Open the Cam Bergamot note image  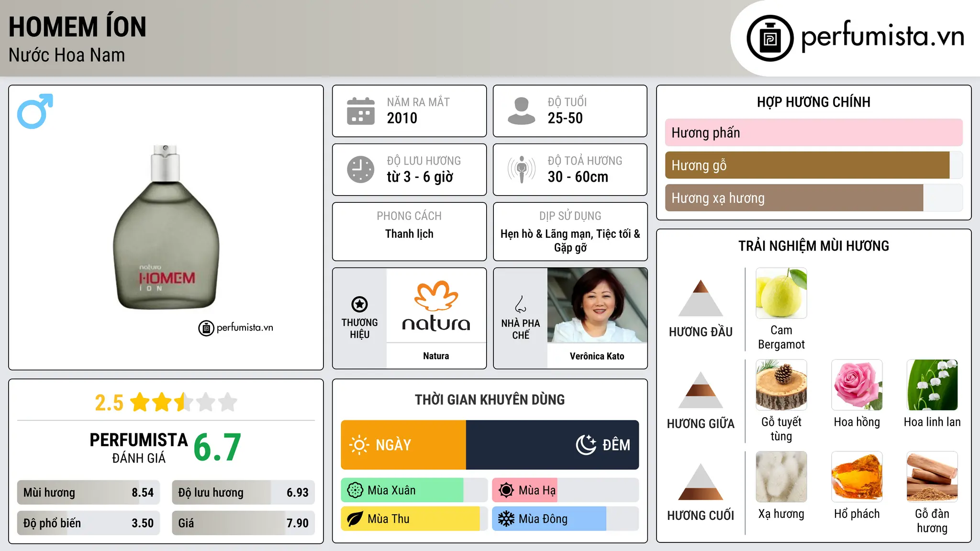coord(781,293)
